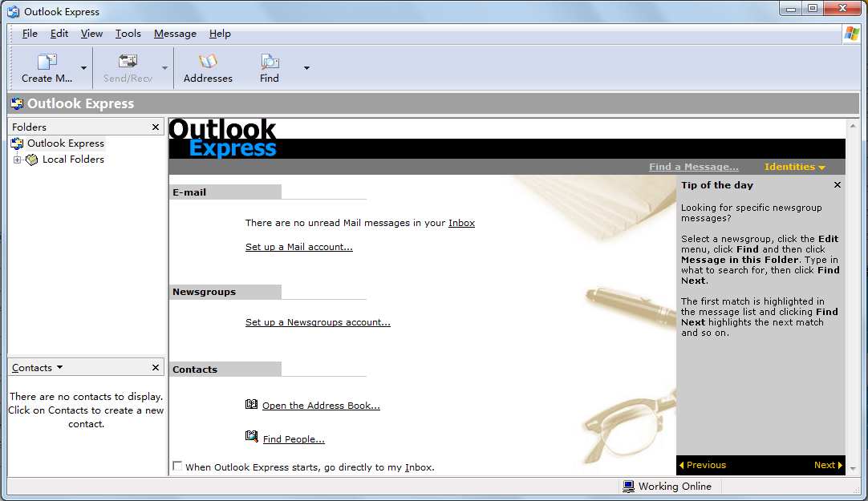Click the Newsgroups section heading

205,292
